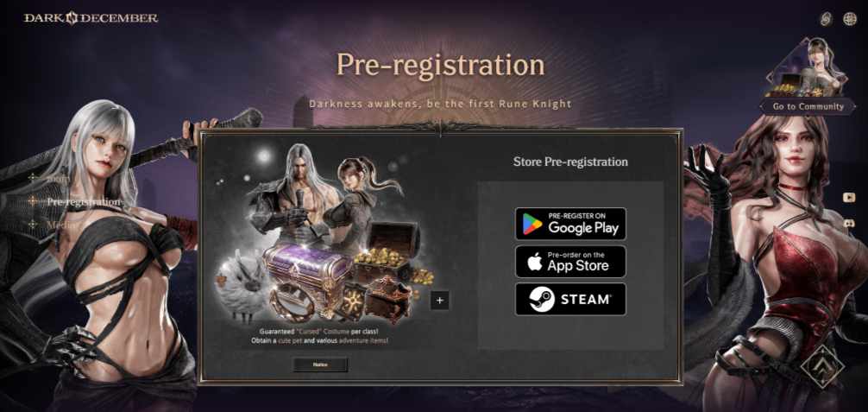Click the community character thumbnail

coord(808,67)
